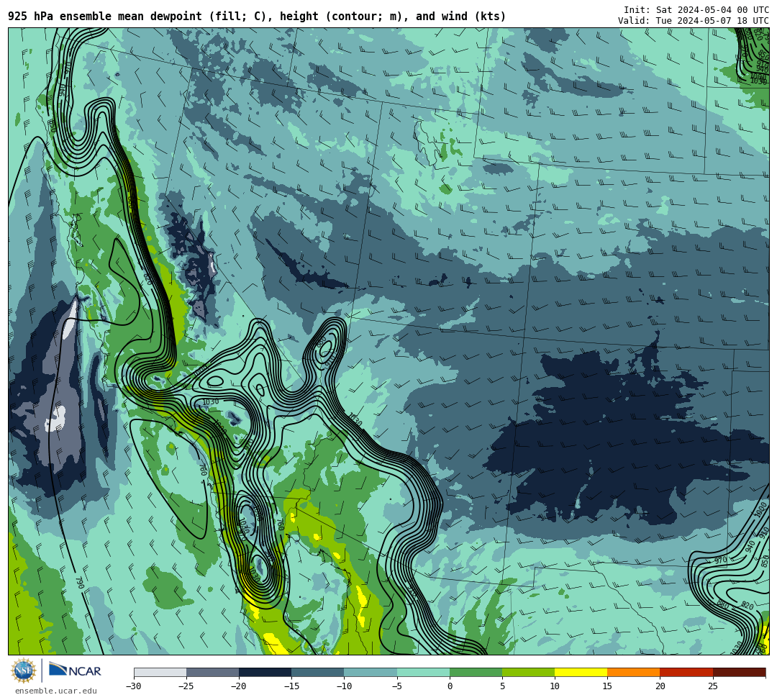Click the 790 height contour label offshore
This screenshot has width=777, height=700.
(80, 583)
